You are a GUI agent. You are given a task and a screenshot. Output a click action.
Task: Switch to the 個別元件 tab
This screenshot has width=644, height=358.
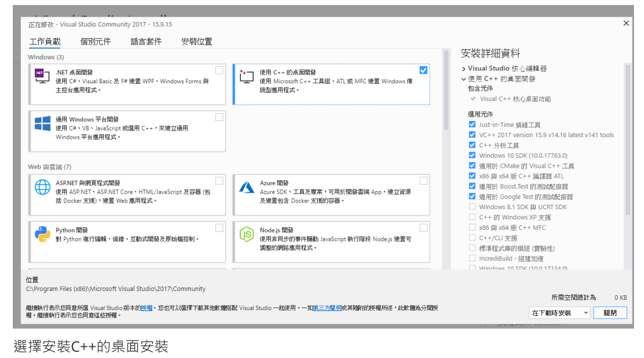click(x=95, y=42)
